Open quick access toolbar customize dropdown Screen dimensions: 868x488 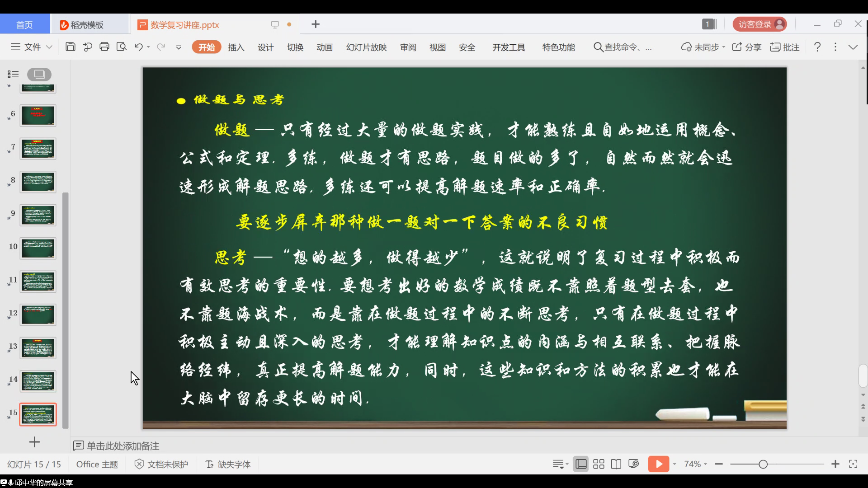point(179,47)
